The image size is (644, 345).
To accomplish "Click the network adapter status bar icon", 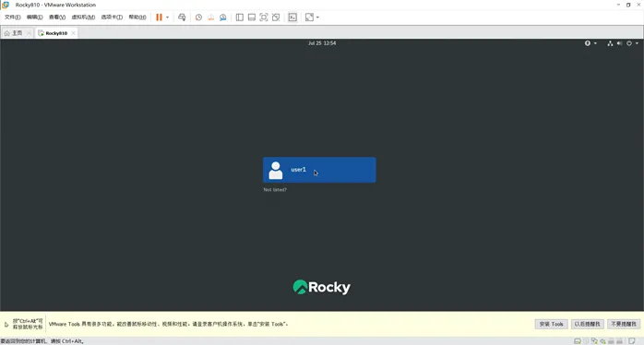I will click(594, 341).
